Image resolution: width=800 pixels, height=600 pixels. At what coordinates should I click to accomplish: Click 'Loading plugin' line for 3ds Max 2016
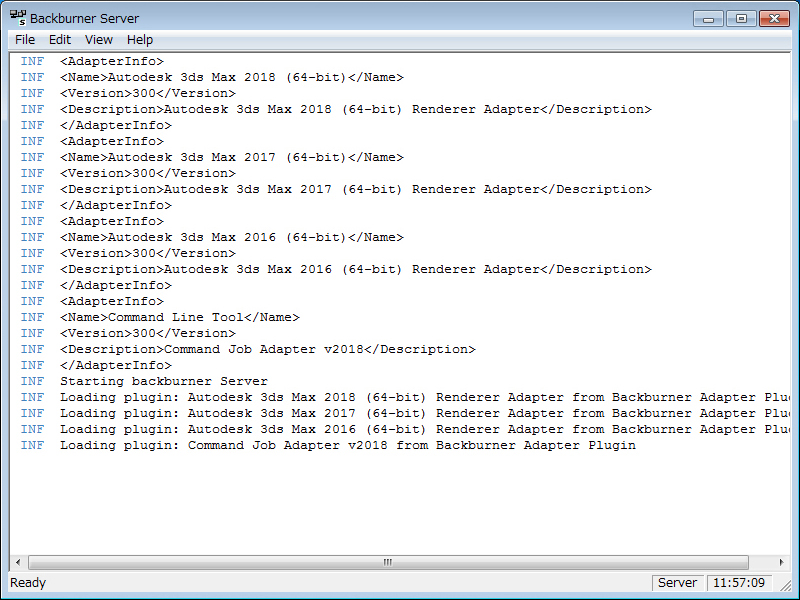pyautogui.click(x=425, y=429)
